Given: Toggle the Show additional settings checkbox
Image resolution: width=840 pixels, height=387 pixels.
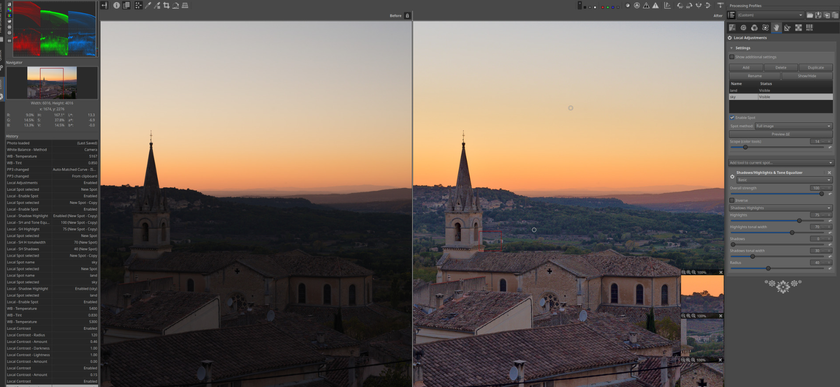Looking at the screenshot, I should tap(732, 57).
